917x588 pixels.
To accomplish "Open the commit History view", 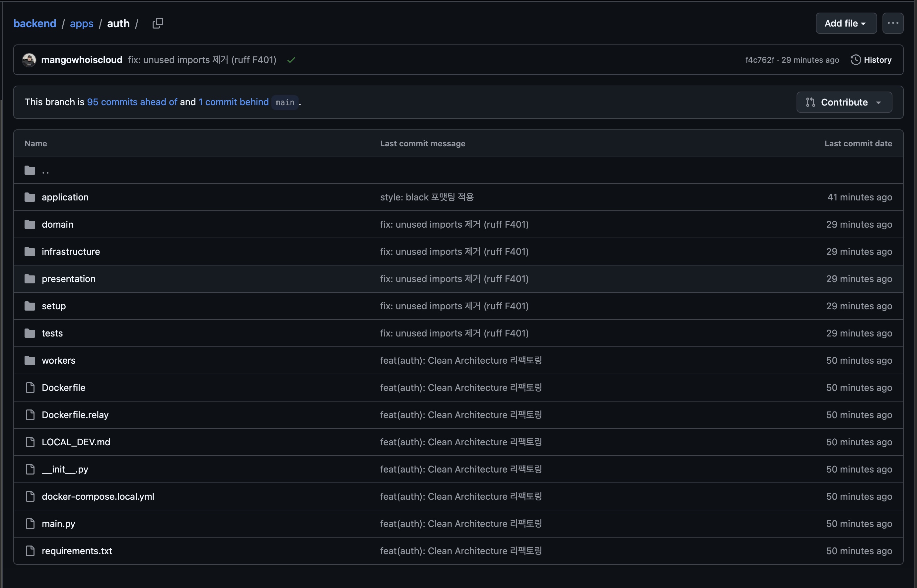I will coord(871,60).
